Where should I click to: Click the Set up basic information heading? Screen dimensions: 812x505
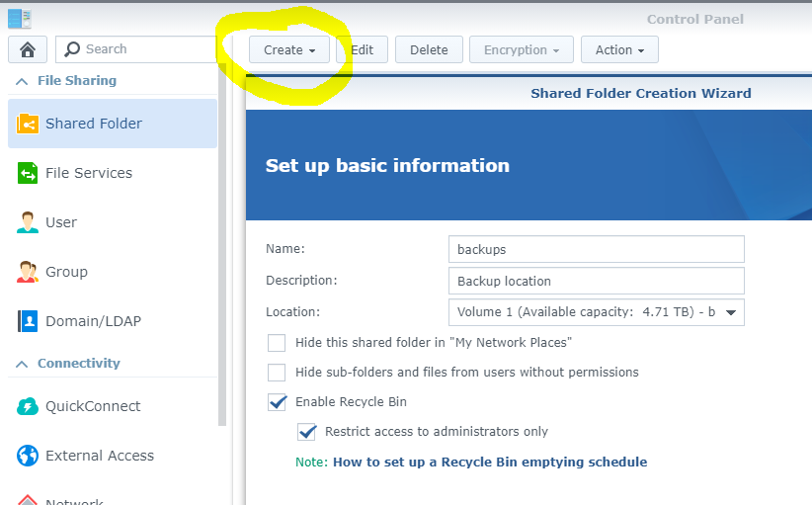pos(387,166)
